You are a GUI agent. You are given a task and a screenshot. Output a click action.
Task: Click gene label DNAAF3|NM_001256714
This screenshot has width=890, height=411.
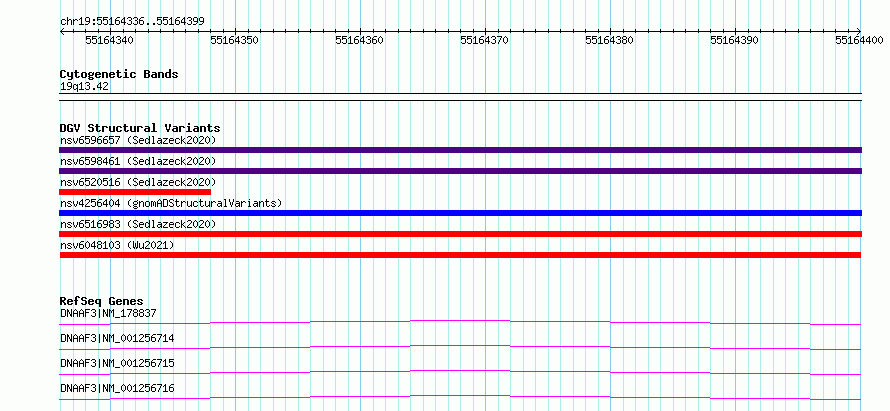117,338
